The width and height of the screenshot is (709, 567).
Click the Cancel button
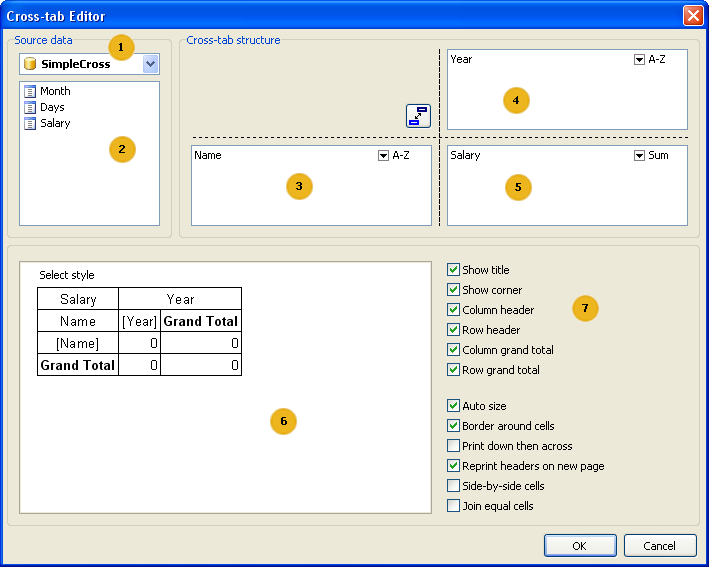pos(660,546)
